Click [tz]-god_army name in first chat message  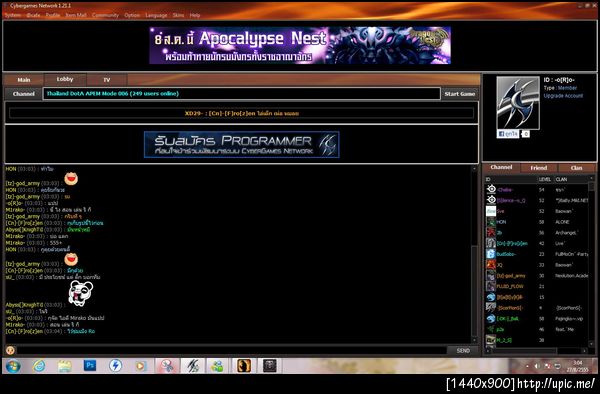click(x=23, y=184)
